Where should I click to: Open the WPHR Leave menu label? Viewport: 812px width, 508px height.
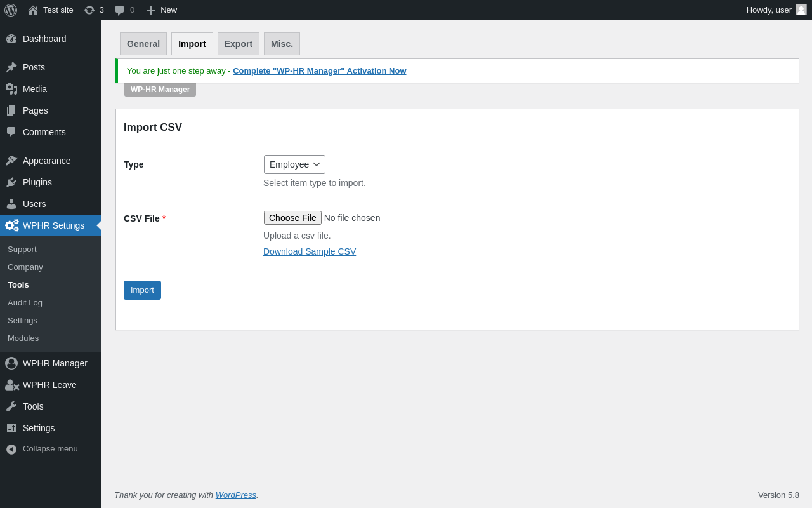(49, 385)
